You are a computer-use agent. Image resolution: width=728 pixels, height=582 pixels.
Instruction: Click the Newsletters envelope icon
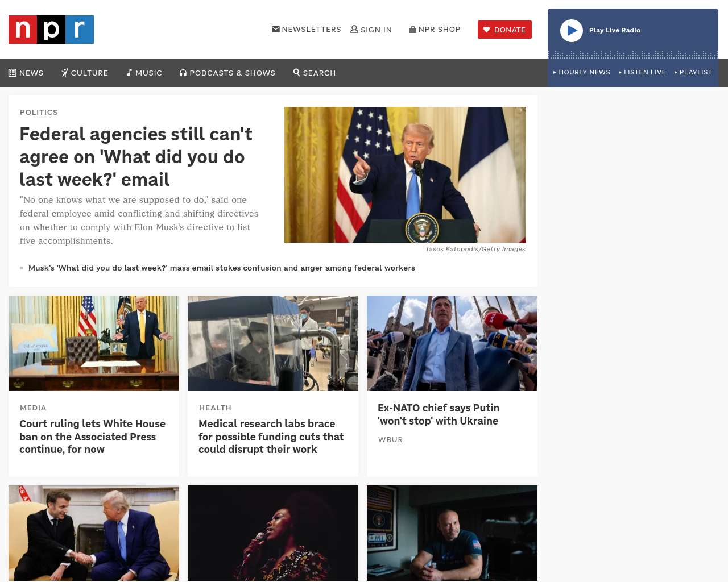[276, 29]
